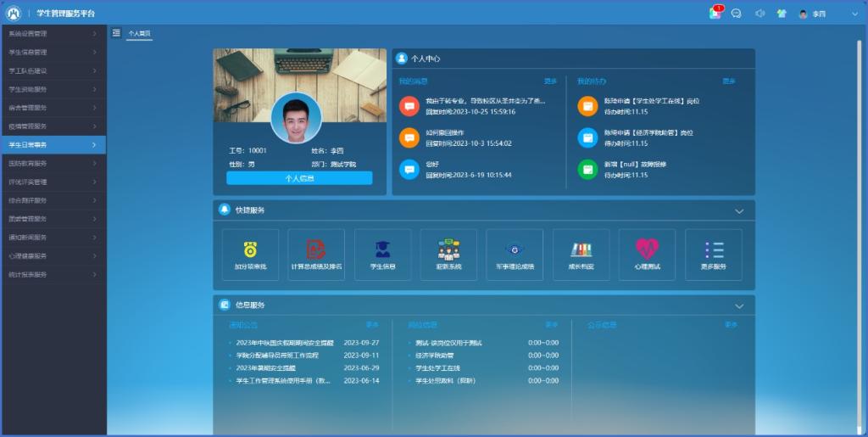Screen dimensions: 868x437
Task: Click the 学生信息 graduate icon
Action: pos(382,250)
